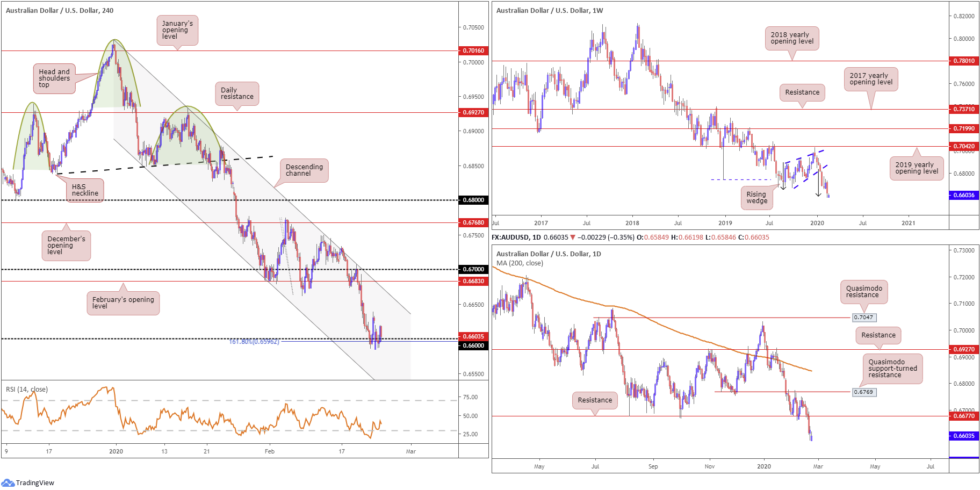Viewport: 980px width, 490px height.
Task: Click the Head and shoulders top annotation
Action: tap(54, 78)
